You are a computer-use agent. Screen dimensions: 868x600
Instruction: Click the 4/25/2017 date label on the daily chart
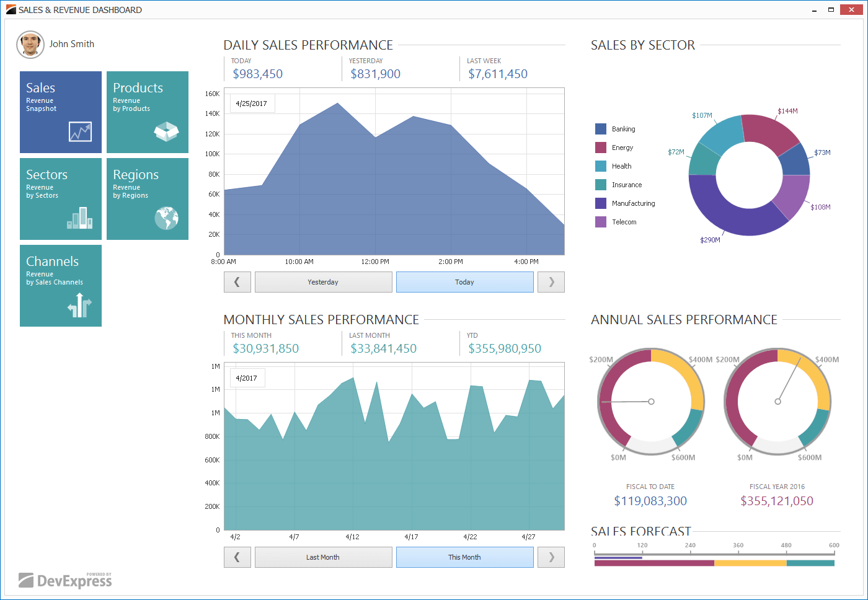click(x=252, y=103)
